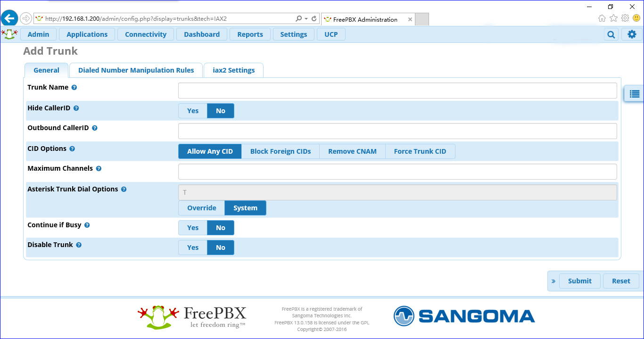Click the list icon on the right edge
This screenshot has height=339, width=644.
click(x=634, y=93)
